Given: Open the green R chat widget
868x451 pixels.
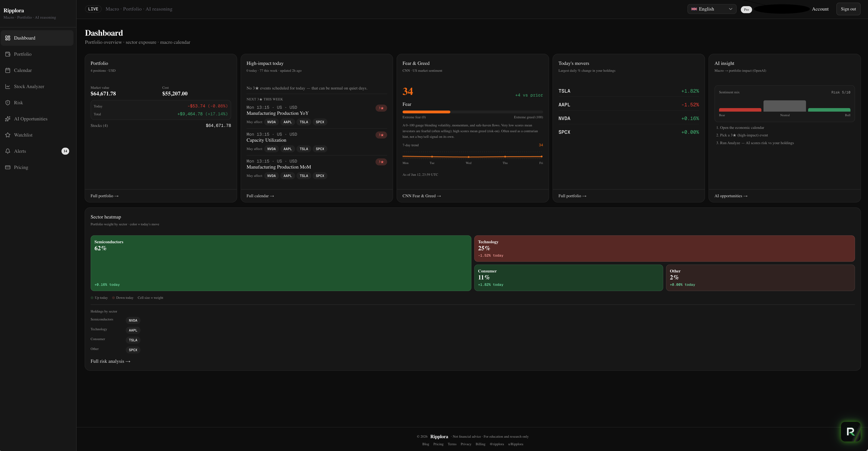Looking at the screenshot, I should click(850, 431).
